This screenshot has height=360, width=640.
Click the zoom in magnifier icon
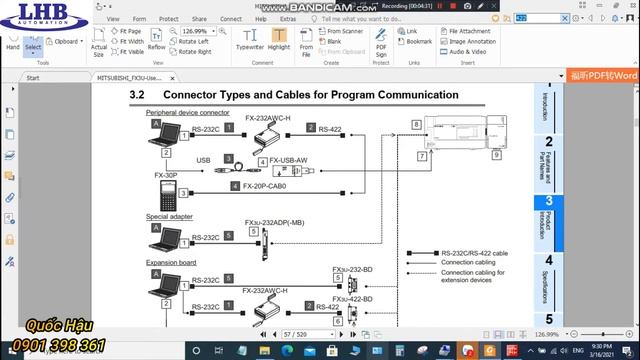[x=222, y=31]
